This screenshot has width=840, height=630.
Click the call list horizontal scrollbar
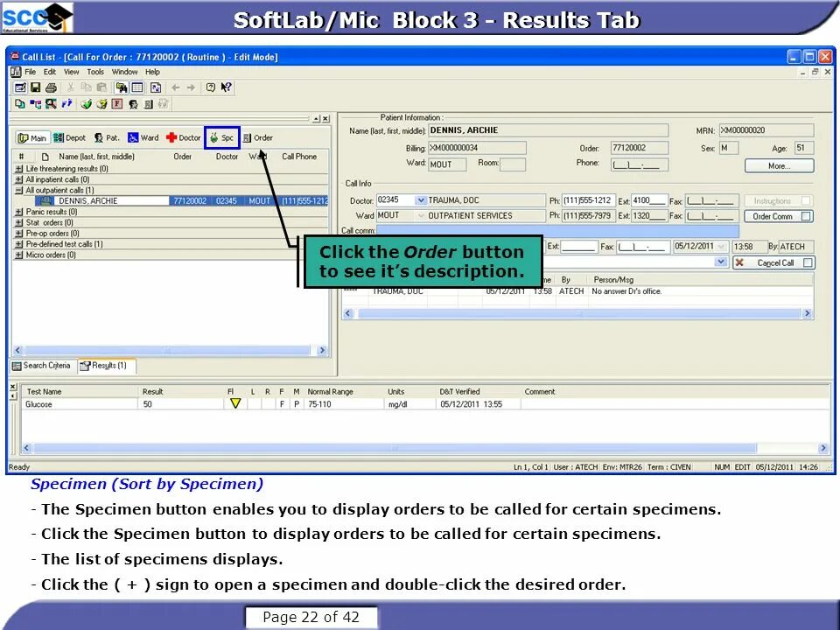(x=169, y=350)
